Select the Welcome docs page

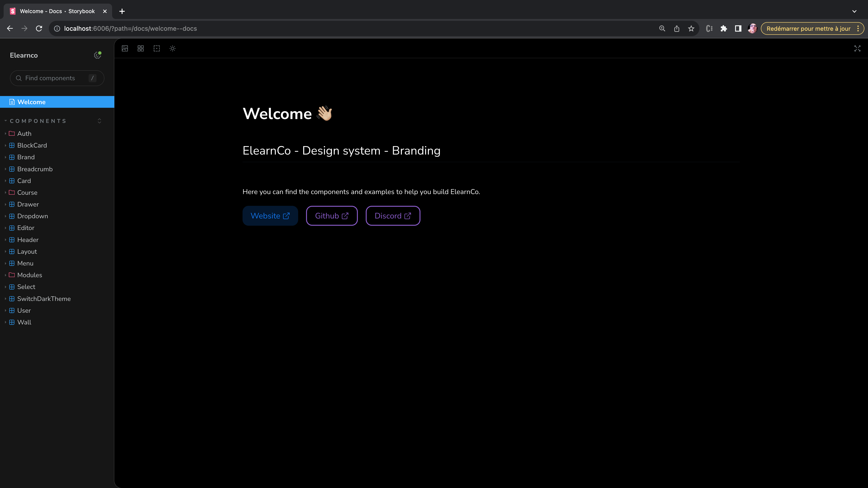coord(31,102)
